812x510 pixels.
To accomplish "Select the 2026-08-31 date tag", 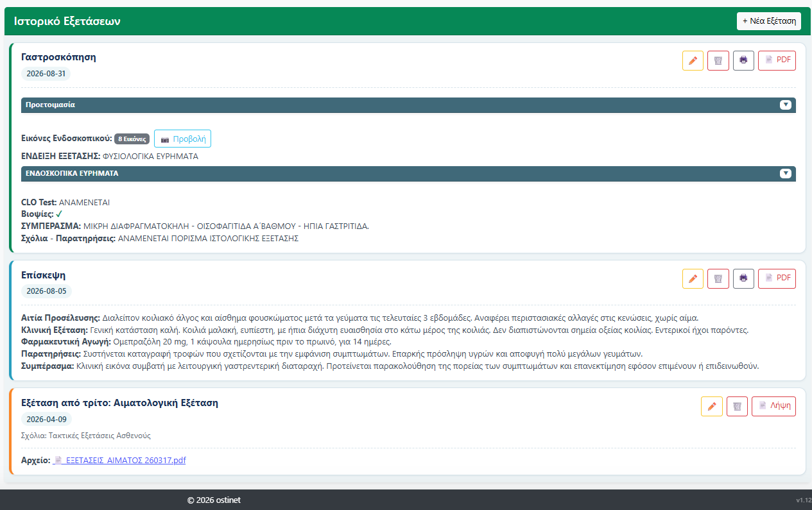I will click(46, 74).
